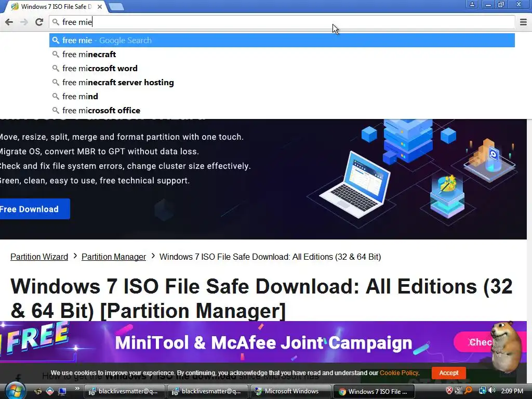
Task: Select the "free mind" suggestion
Action: click(x=282, y=96)
